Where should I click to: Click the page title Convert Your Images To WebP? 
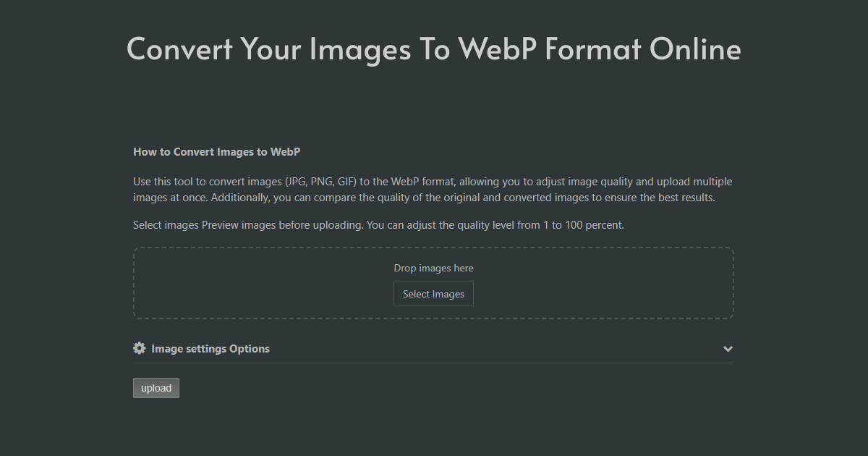(434, 49)
